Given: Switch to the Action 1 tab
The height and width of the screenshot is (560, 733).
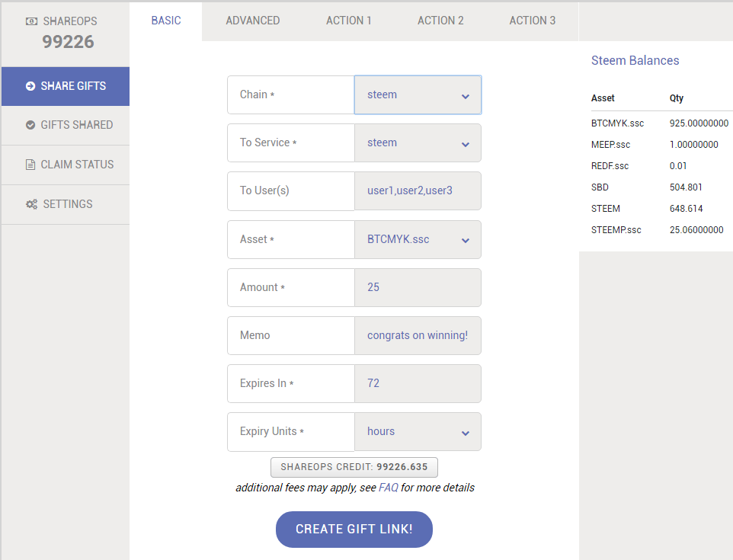Looking at the screenshot, I should 349,21.
